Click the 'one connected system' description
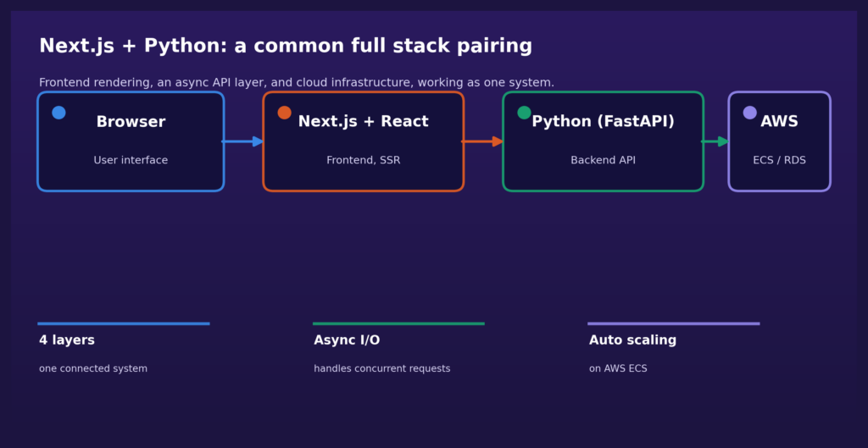868x448 pixels. pos(93,369)
